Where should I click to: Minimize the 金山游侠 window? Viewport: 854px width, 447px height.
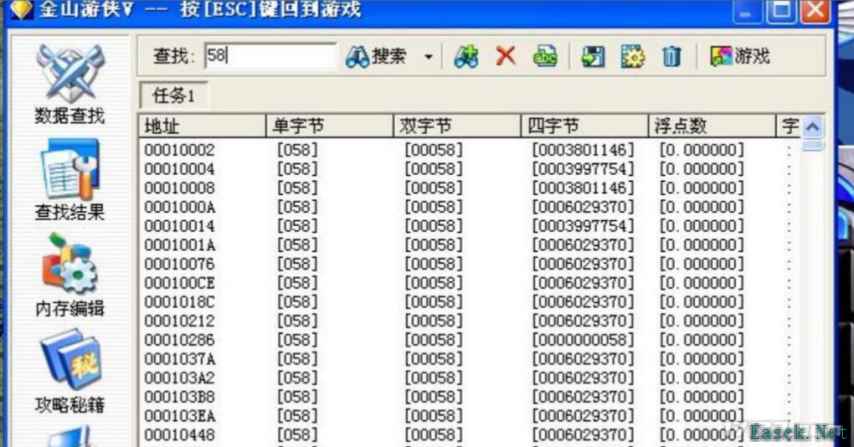(747, 10)
